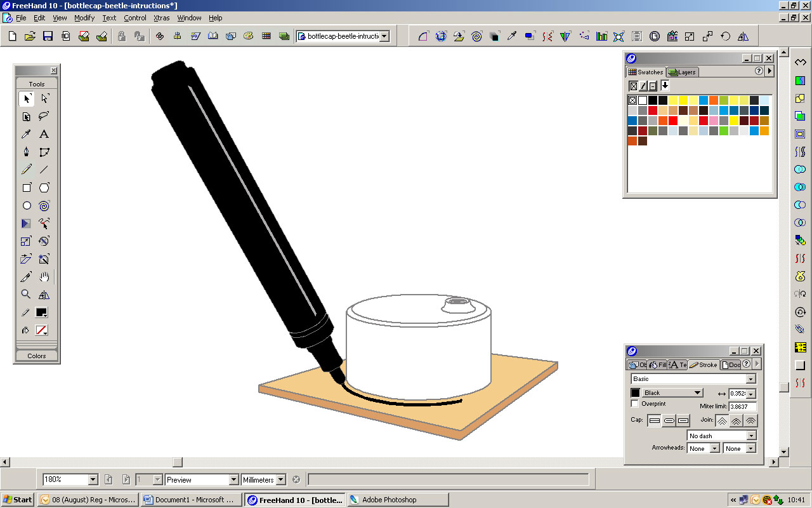This screenshot has height=508, width=812.
Task: Choose the Pen tool
Action: pyautogui.click(x=25, y=152)
